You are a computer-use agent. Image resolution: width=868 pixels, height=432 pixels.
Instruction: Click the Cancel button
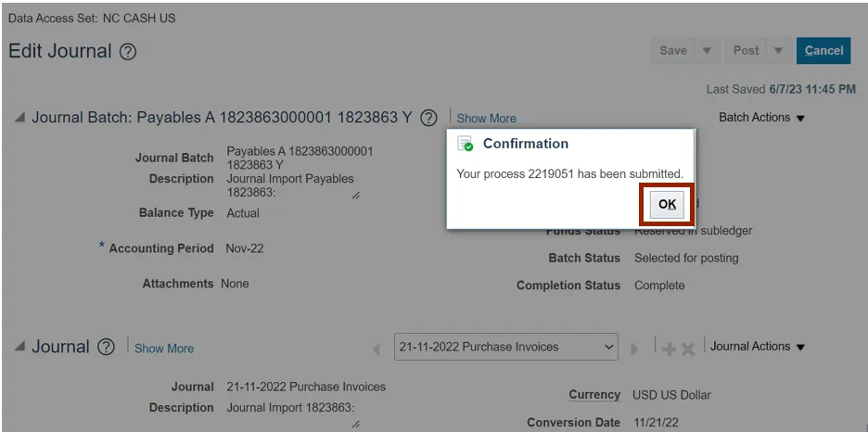click(x=823, y=51)
